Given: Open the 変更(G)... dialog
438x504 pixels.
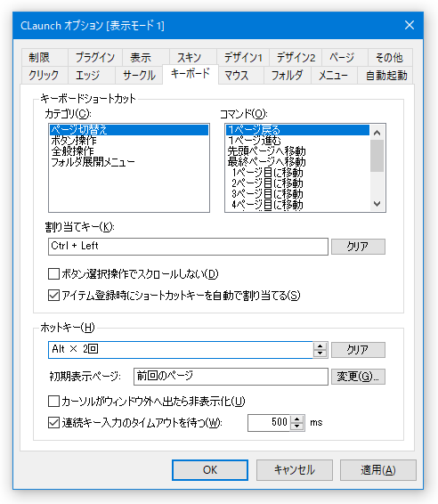Looking at the screenshot, I should point(358,377).
